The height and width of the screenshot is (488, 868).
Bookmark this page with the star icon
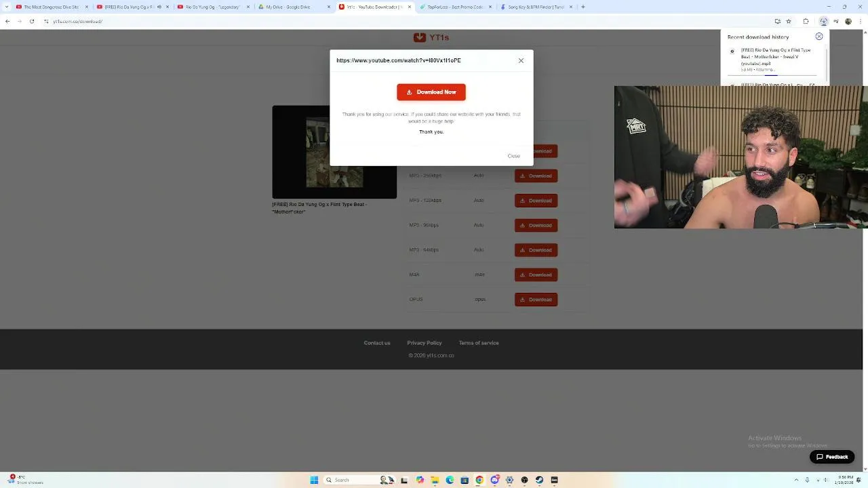788,21
